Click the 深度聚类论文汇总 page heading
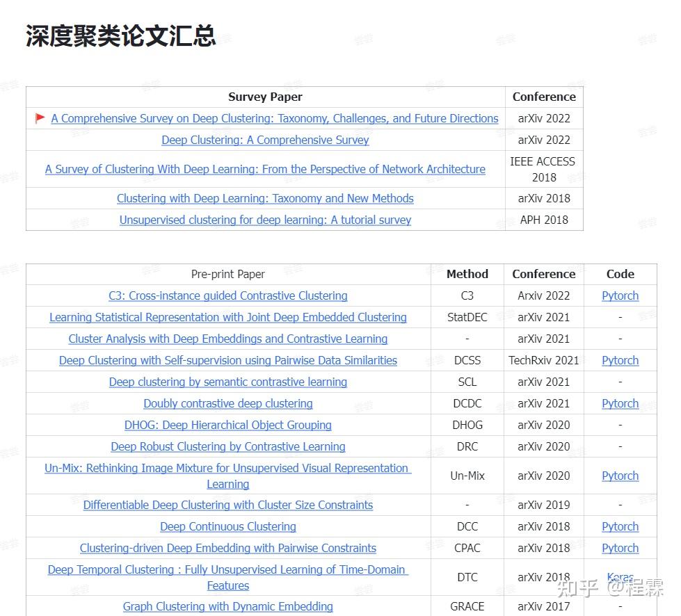 121,35
